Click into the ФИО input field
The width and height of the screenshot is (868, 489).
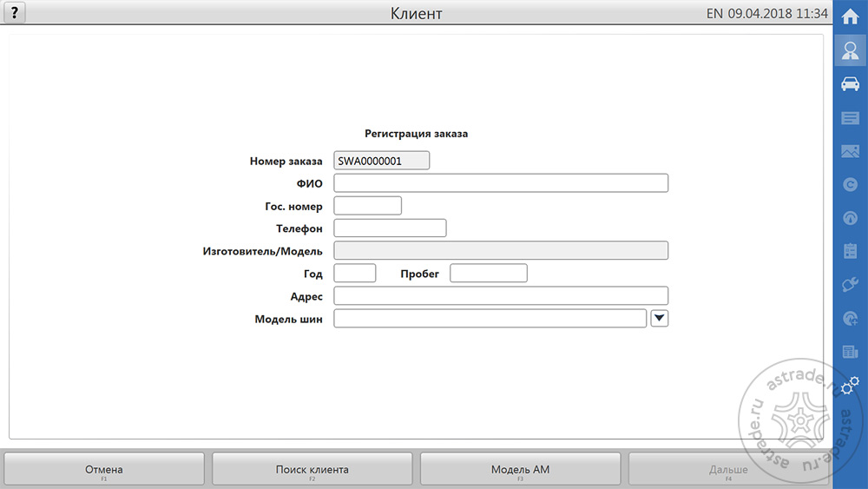click(501, 183)
